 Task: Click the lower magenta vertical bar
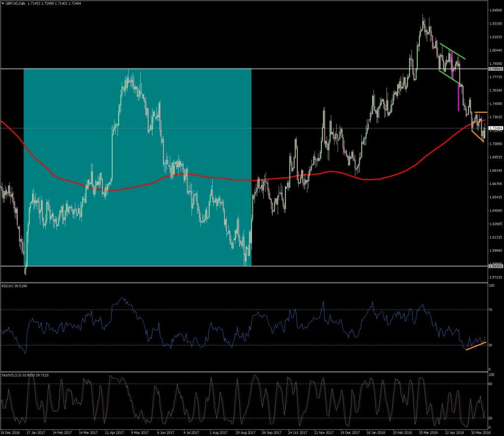(459, 97)
